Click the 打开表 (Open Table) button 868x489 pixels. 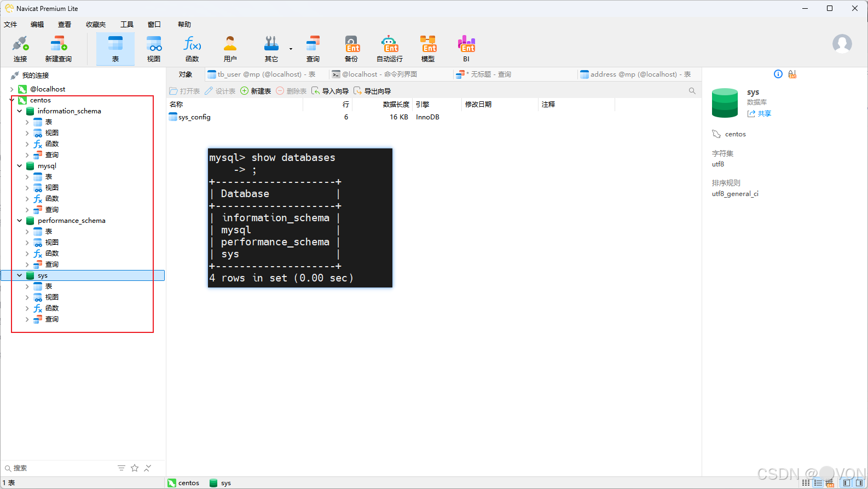point(184,91)
